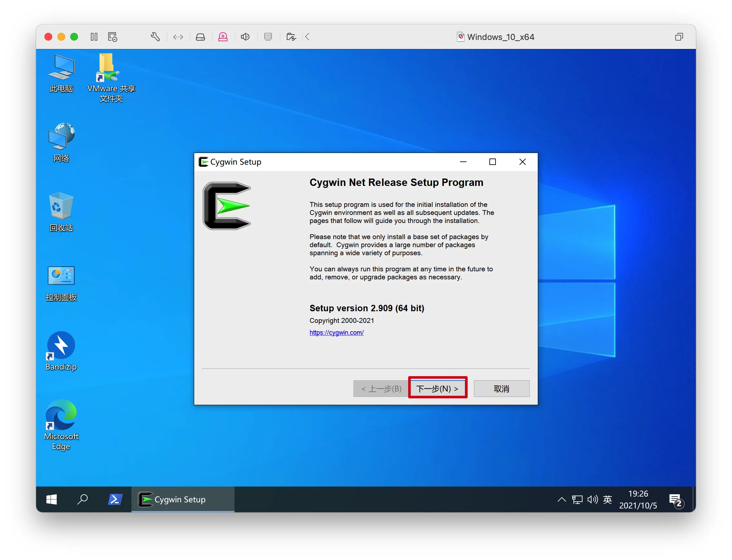Image resolution: width=732 pixels, height=560 pixels.
Task: Click the Cygwin Net Release Setup Program heading
Action: [x=396, y=182]
